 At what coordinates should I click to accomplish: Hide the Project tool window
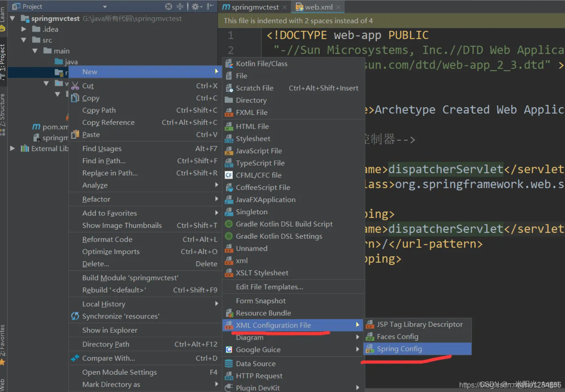[211, 6]
